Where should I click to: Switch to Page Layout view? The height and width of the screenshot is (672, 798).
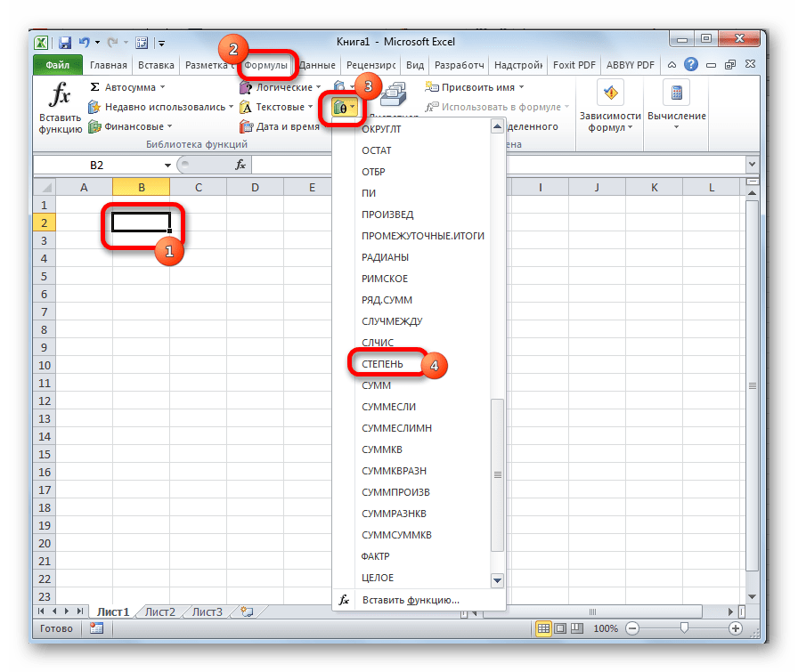(561, 628)
